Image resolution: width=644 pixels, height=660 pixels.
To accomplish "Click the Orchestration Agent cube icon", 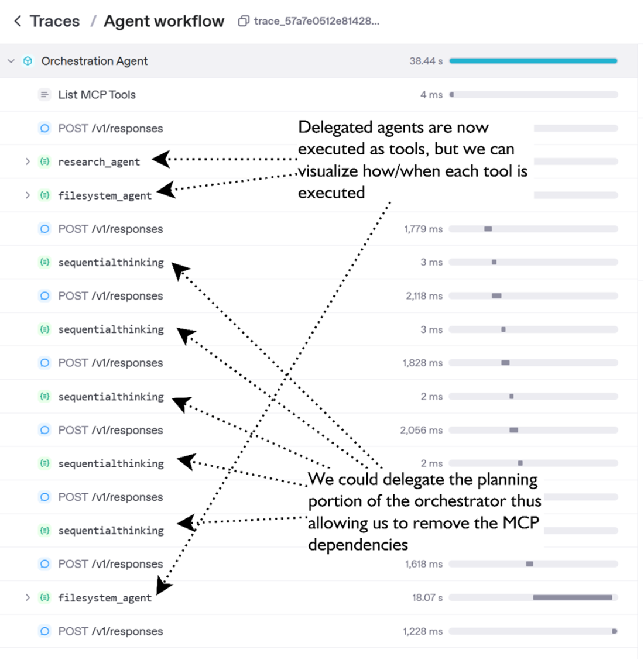I will tap(28, 61).
